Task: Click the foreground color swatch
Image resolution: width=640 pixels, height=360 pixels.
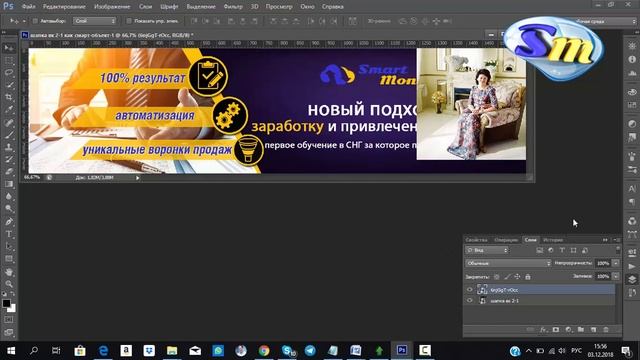Action: [x=6, y=304]
